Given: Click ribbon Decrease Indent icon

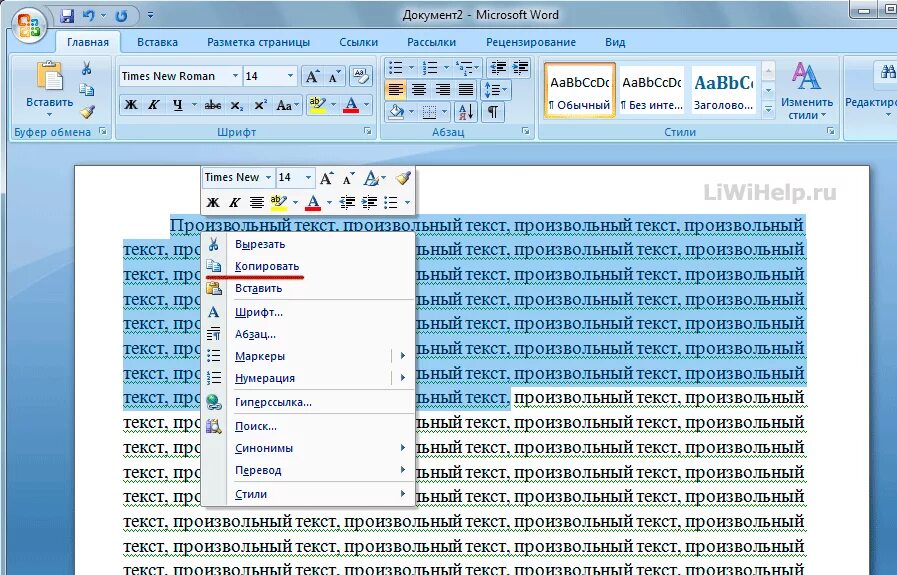Looking at the screenshot, I should point(498,68).
